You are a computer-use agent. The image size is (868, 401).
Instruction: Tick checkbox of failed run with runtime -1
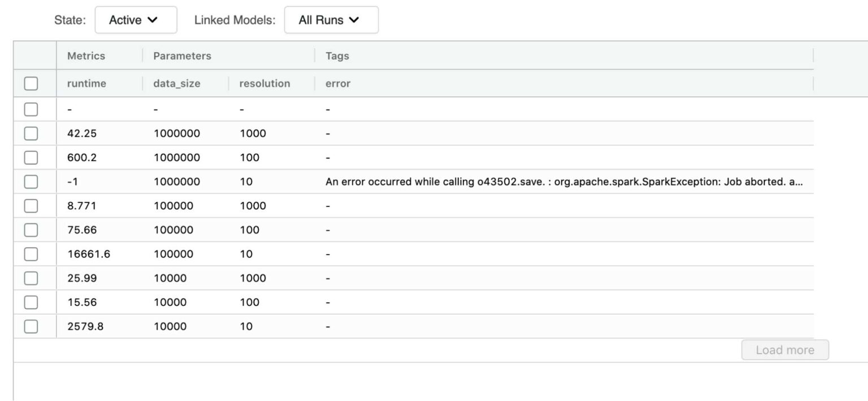[x=31, y=182]
